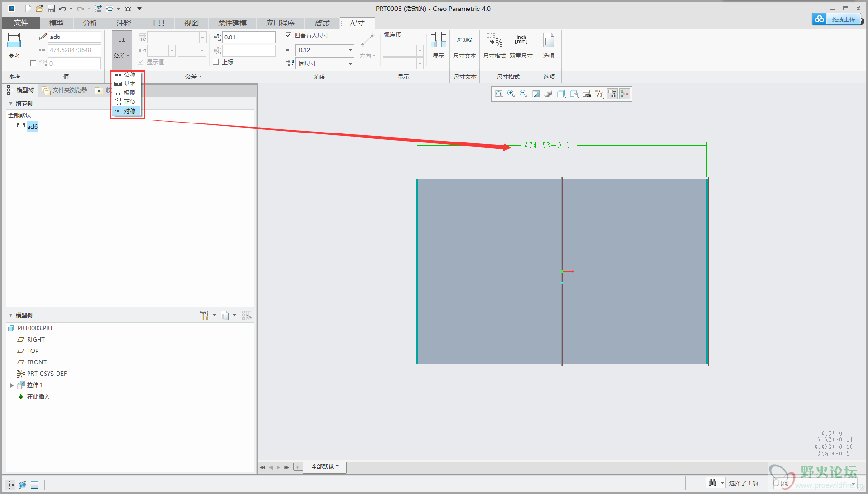Open the saved orientations cube icon
868x494 pixels.
click(561, 94)
